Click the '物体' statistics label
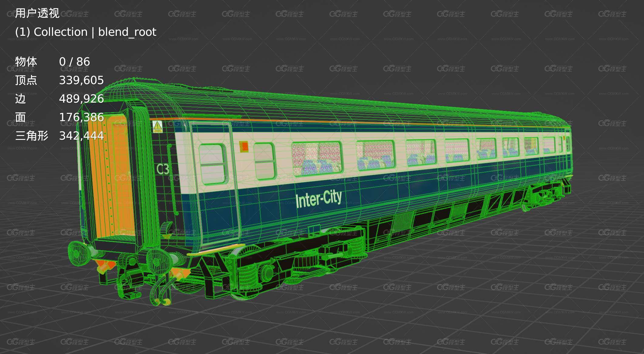 pyautogui.click(x=26, y=62)
